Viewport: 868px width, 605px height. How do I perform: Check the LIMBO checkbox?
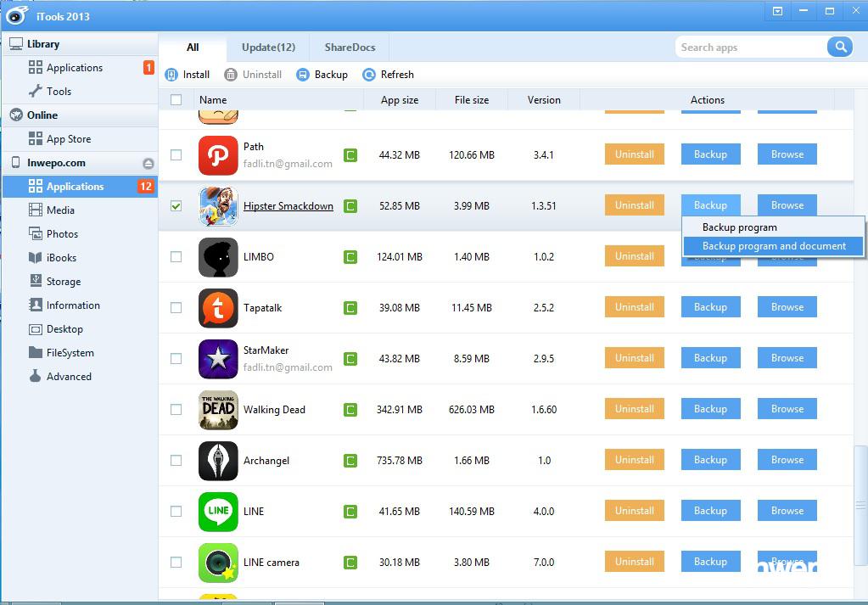coord(176,257)
